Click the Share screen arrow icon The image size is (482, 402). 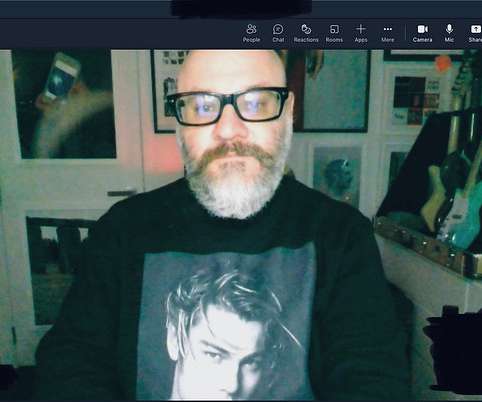(x=476, y=29)
